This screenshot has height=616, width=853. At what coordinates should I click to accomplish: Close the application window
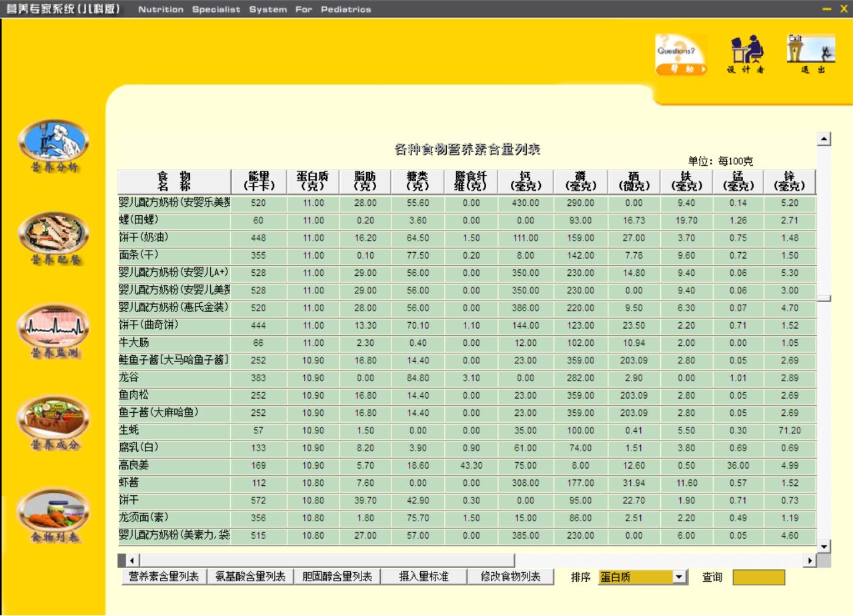(x=844, y=9)
